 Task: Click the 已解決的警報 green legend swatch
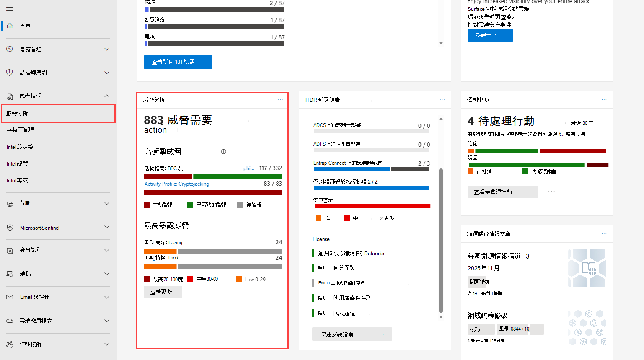click(x=190, y=205)
